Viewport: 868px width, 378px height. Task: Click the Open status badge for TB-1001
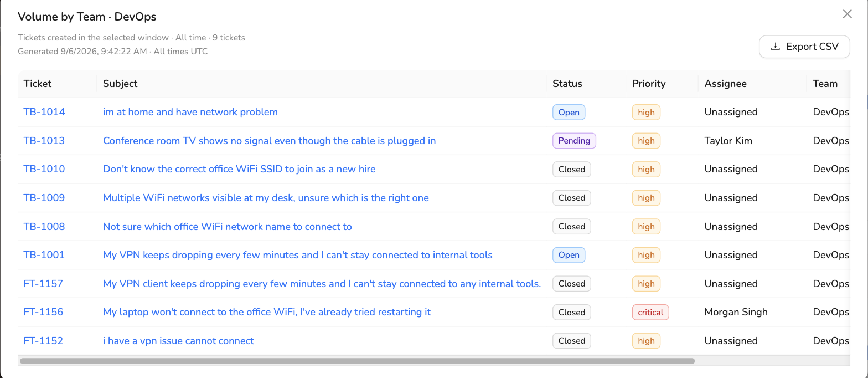pos(569,255)
